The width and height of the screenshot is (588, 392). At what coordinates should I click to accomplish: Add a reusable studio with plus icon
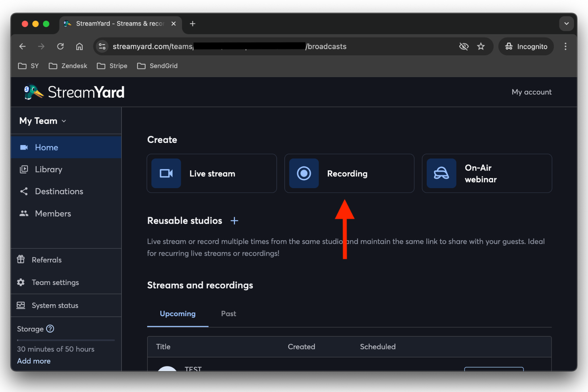(234, 221)
